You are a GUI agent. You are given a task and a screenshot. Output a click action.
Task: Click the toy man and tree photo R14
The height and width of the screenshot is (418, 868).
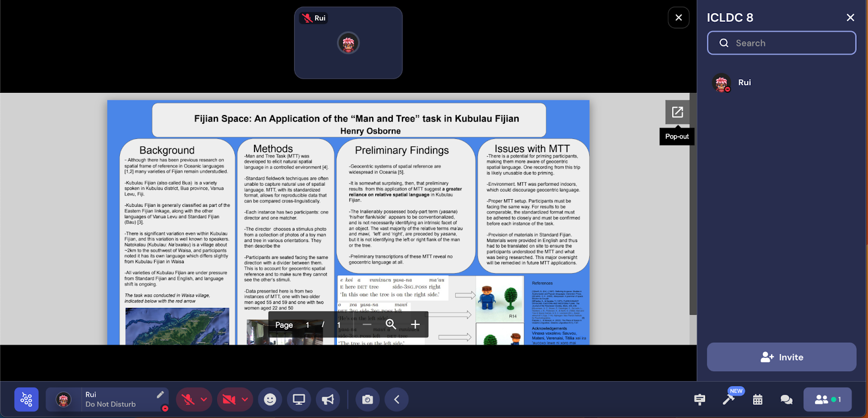tap(500, 299)
